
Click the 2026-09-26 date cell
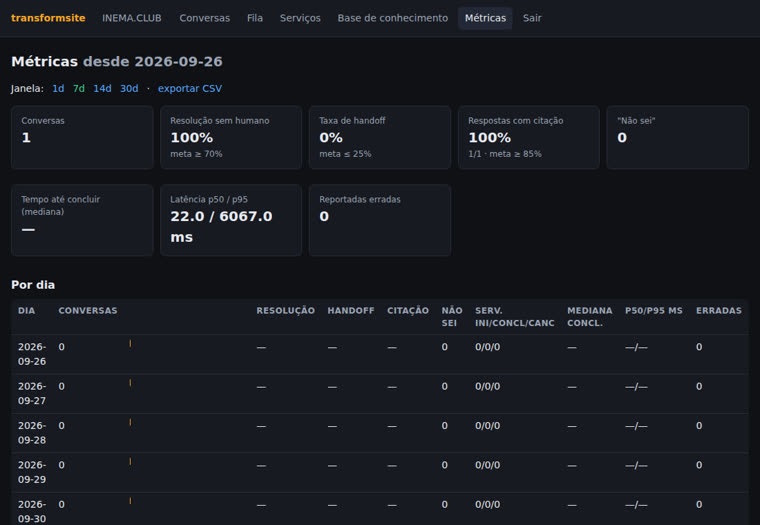(x=32, y=354)
